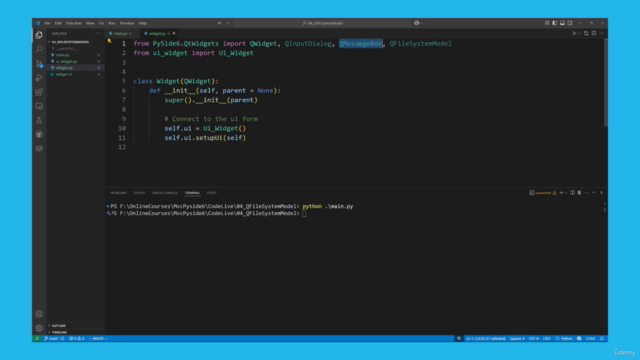Open the Copilot chat icon in title bar
The height and width of the screenshot is (360, 640).
416,23
